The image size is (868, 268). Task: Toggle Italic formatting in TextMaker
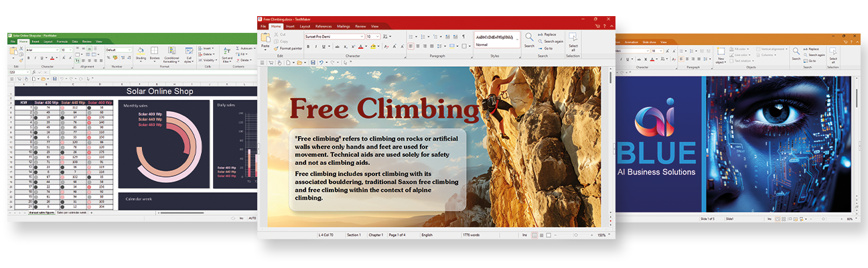click(x=316, y=47)
